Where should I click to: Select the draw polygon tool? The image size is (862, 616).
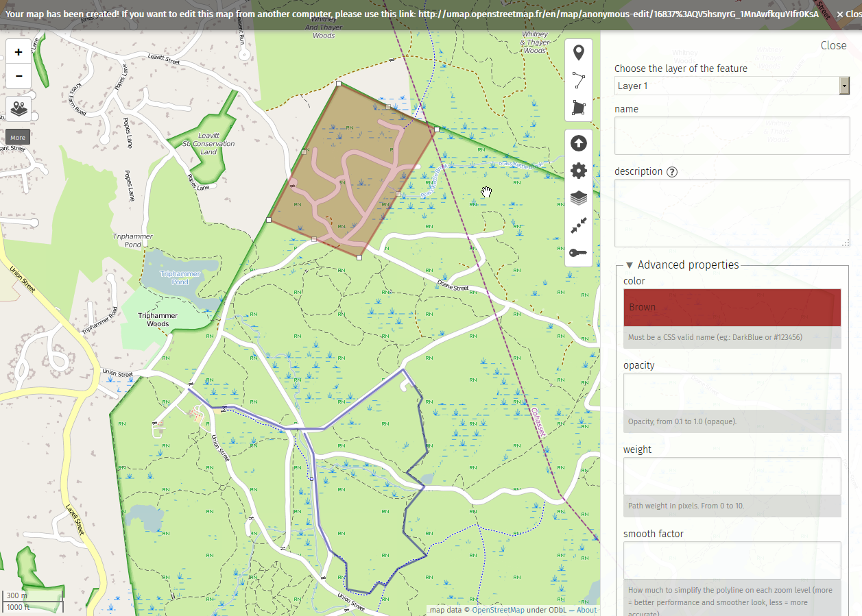pyautogui.click(x=579, y=108)
